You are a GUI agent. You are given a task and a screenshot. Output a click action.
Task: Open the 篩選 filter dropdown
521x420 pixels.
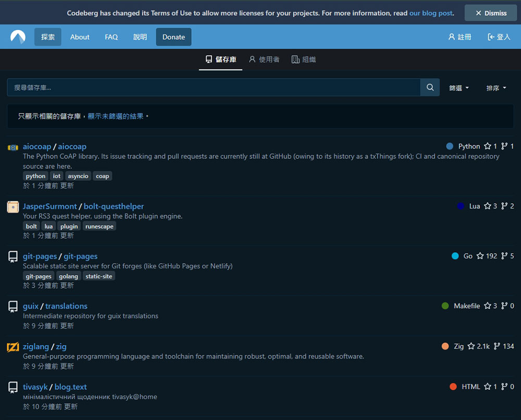pyautogui.click(x=458, y=88)
